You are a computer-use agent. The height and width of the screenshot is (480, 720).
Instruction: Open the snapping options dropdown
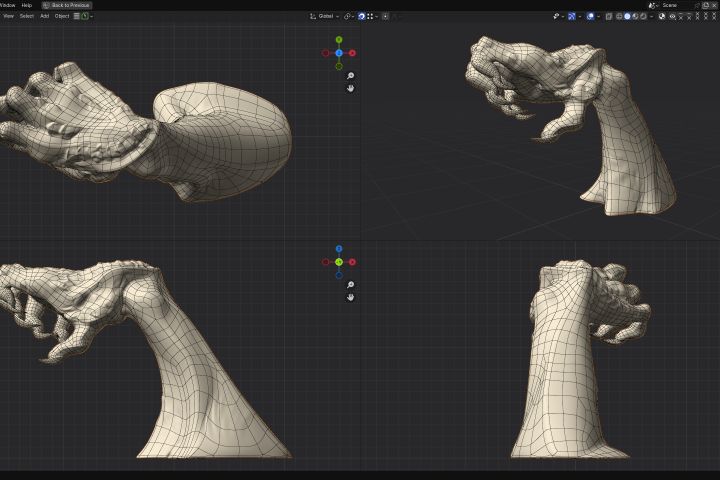pyautogui.click(x=372, y=16)
